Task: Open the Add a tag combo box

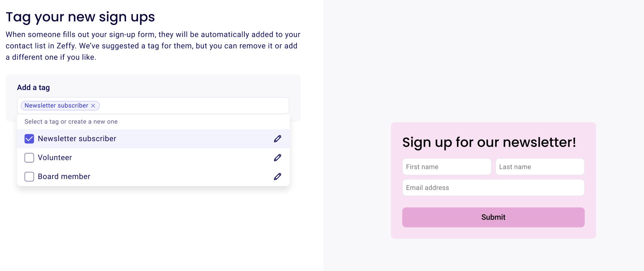Action: 153,105
